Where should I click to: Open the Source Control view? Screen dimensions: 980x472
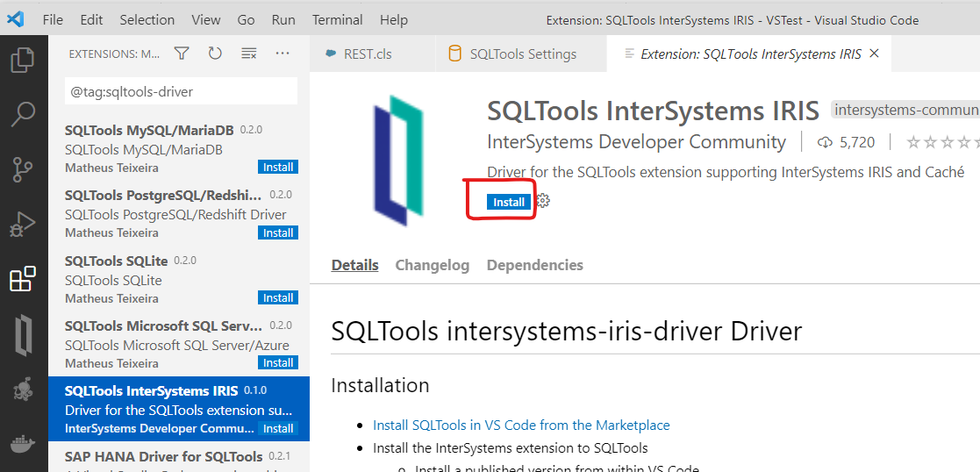23,169
